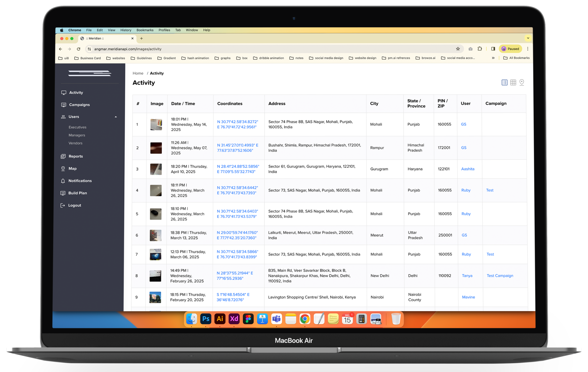The image size is (588, 372).
Task: Switch to the map pin view icon
Action: pos(522,82)
